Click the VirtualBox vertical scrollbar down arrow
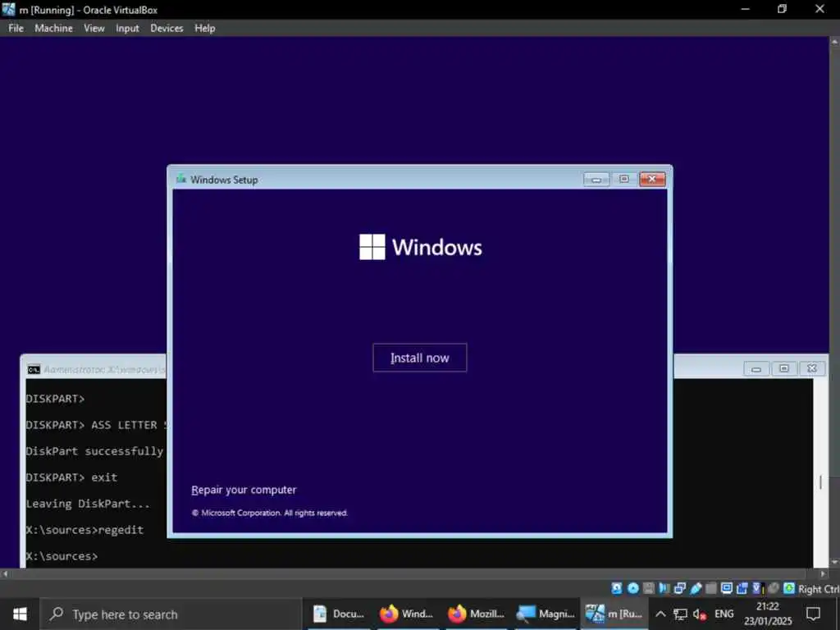 pos(834,563)
